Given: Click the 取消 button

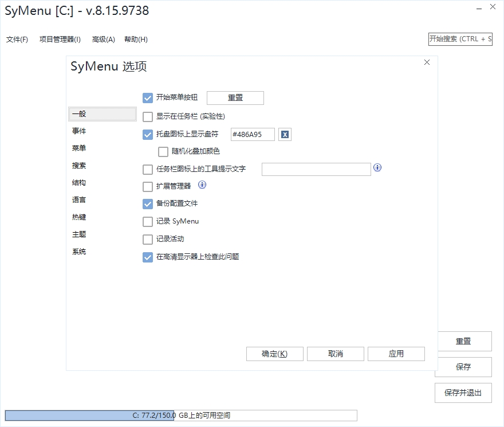Looking at the screenshot, I should point(336,354).
